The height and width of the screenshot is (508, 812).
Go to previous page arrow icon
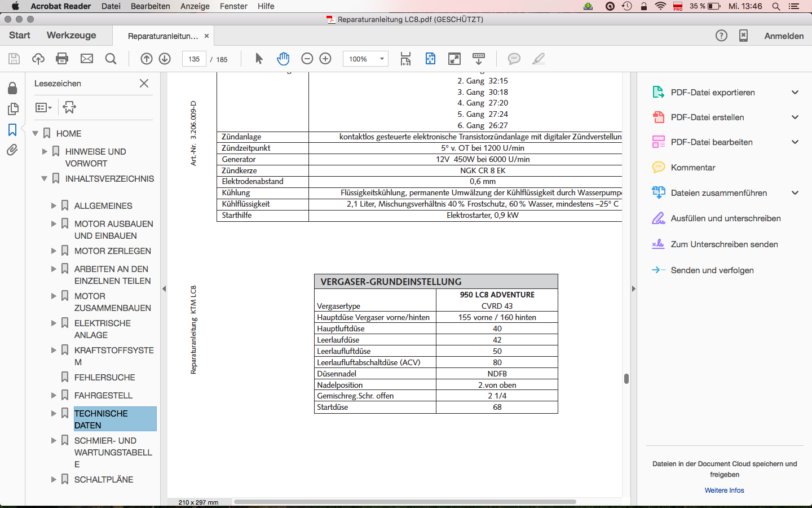(x=147, y=59)
